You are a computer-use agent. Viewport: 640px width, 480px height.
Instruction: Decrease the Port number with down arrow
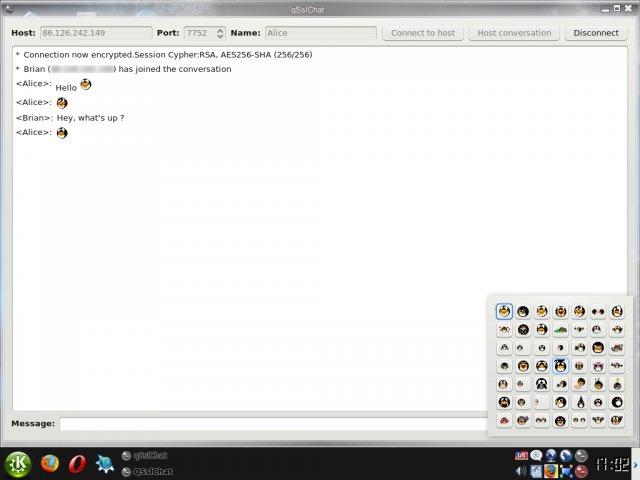tap(221, 36)
